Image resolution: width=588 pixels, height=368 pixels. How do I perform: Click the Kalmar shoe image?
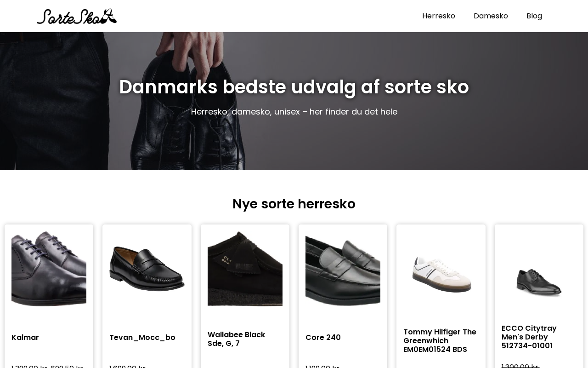click(x=49, y=269)
